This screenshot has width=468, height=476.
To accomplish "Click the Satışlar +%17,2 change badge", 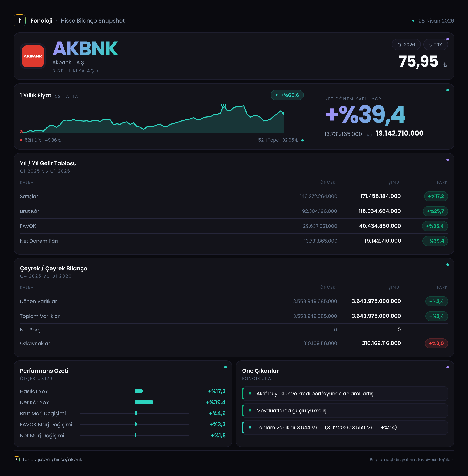I will pyautogui.click(x=436, y=196).
